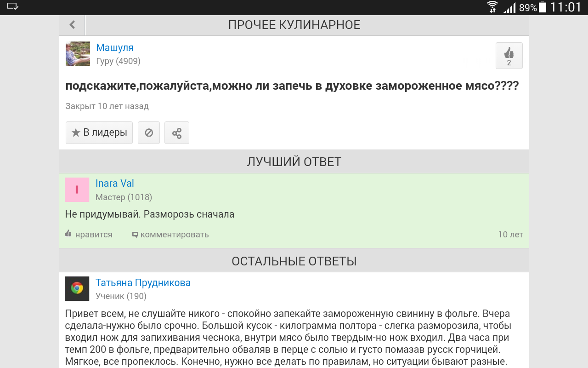Tap the screen cast notification icon

point(12,6)
